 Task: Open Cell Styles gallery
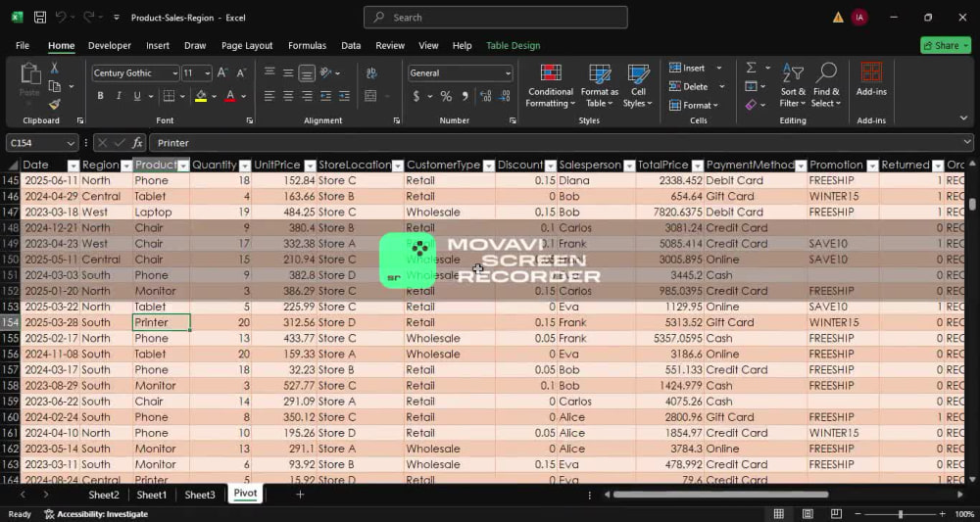pyautogui.click(x=638, y=86)
